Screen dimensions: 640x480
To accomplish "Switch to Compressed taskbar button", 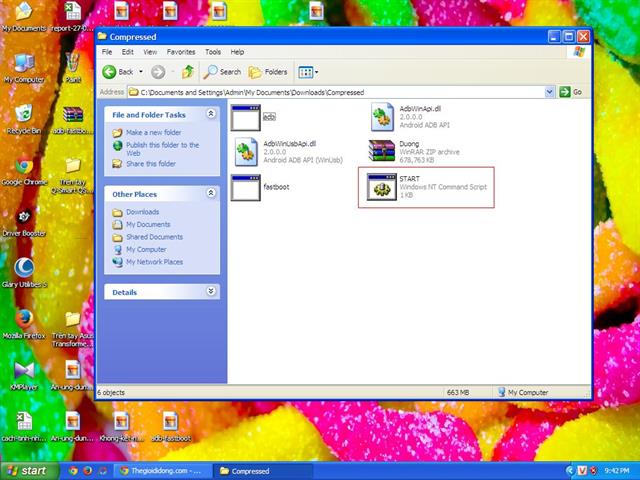I will 263,471.
